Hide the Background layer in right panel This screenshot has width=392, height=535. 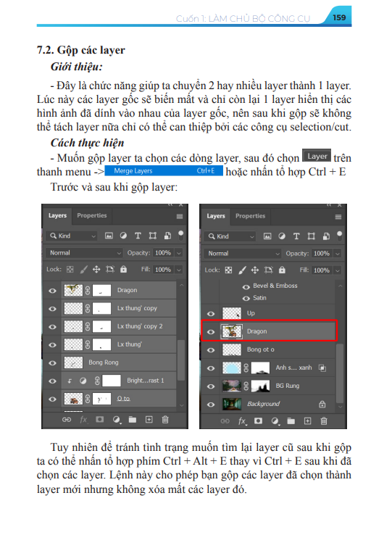(x=211, y=405)
